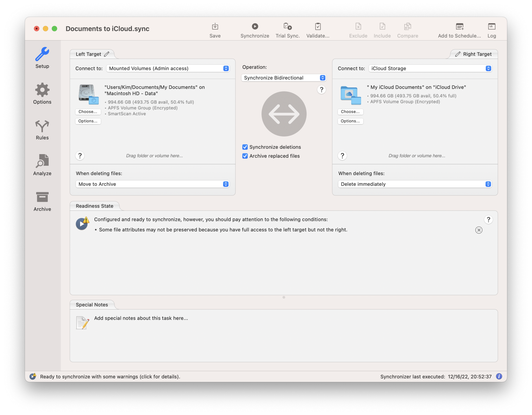Screen dimensions: 532x415
Task: Dismiss the file attributes warning
Action: 479,230
